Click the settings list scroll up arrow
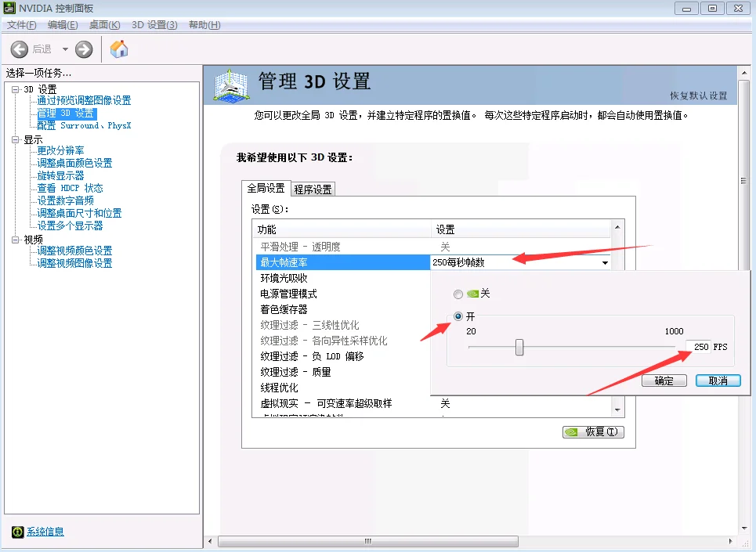This screenshot has width=756, height=552. pyautogui.click(x=617, y=227)
